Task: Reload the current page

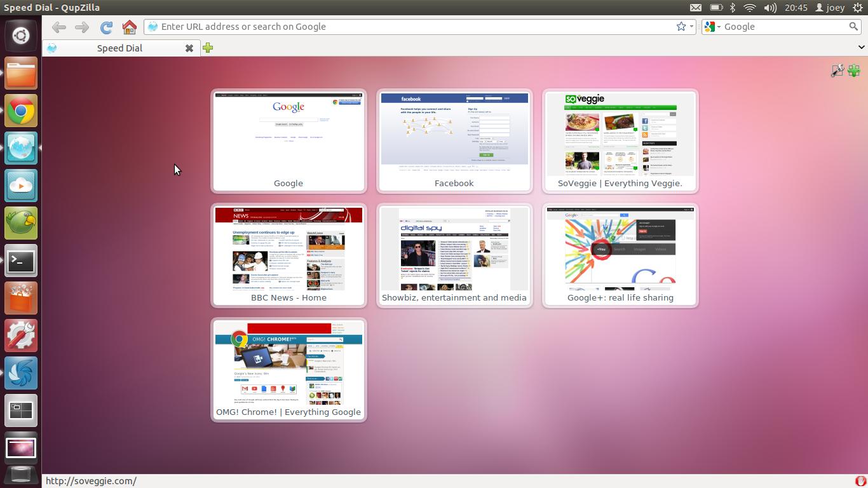Action: [x=106, y=27]
